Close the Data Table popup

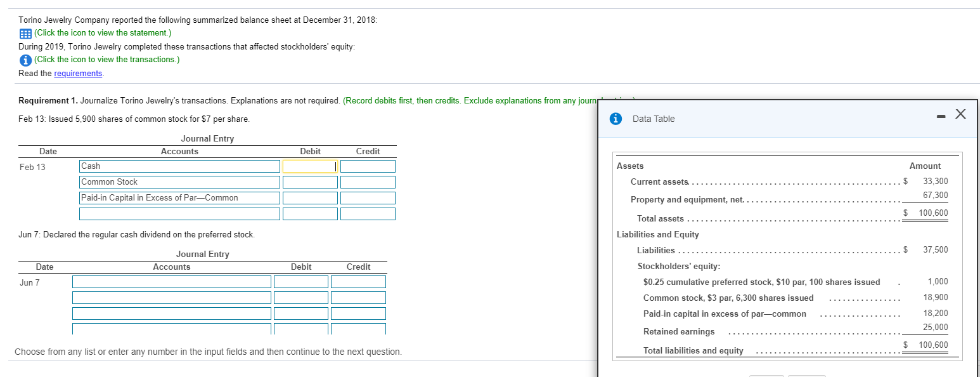(960, 114)
